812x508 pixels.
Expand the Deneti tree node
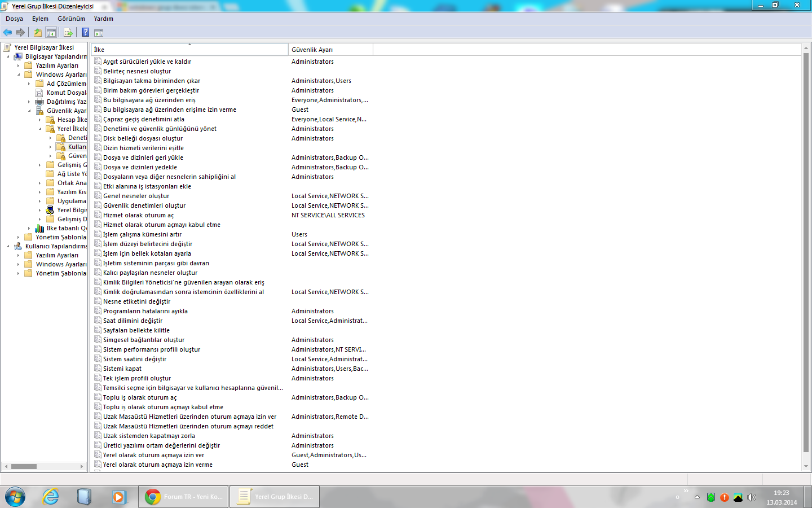pyautogui.click(x=51, y=138)
